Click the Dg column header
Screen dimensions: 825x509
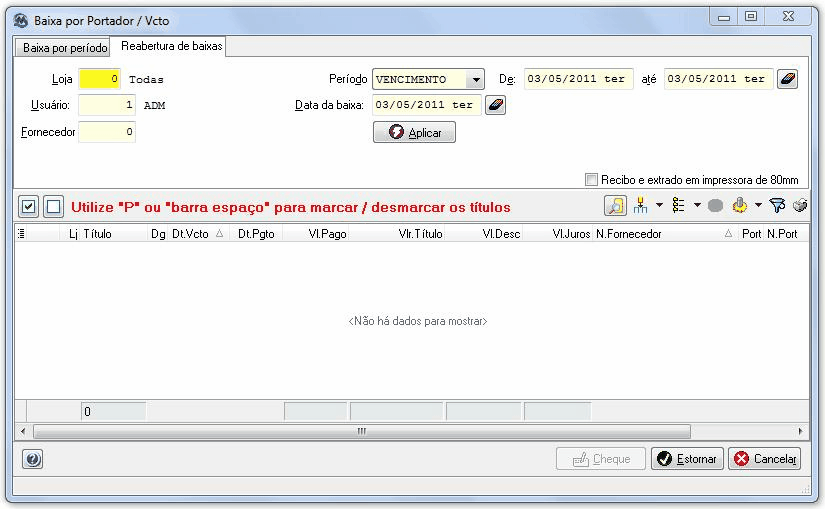click(158, 234)
